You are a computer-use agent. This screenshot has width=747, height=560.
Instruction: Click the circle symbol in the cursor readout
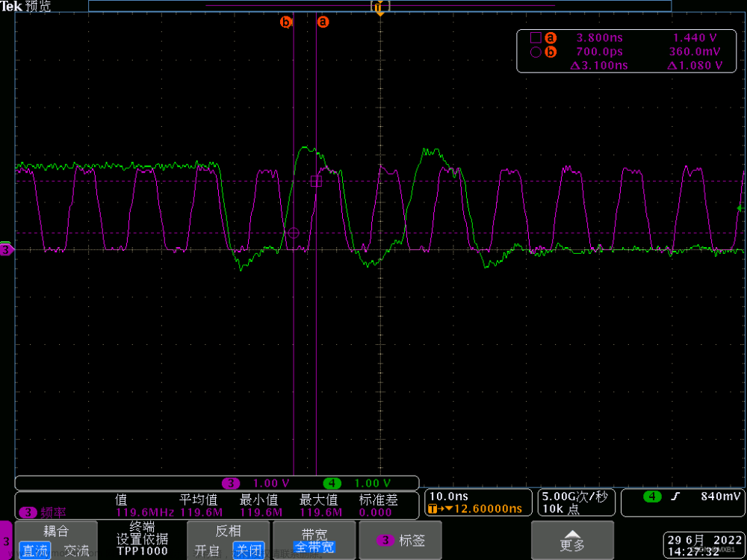536,52
